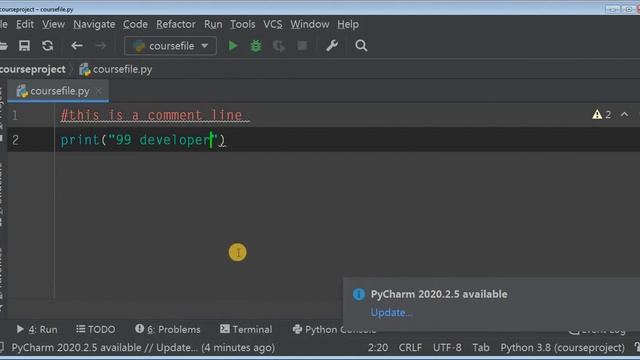The height and width of the screenshot is (360, 640).
Task: Open the Code menu
Action: 136,24
